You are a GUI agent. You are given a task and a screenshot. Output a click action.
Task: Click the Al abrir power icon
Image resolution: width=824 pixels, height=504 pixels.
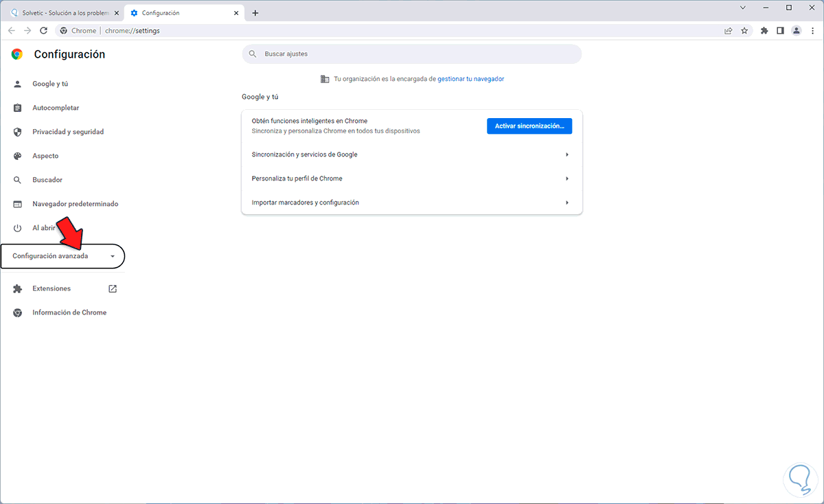click(x=18, y=228)
